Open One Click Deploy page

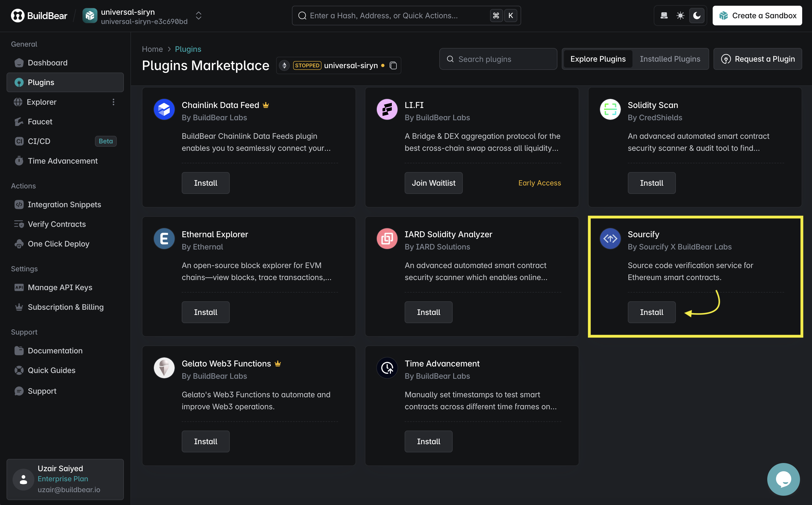pos(65,244)
